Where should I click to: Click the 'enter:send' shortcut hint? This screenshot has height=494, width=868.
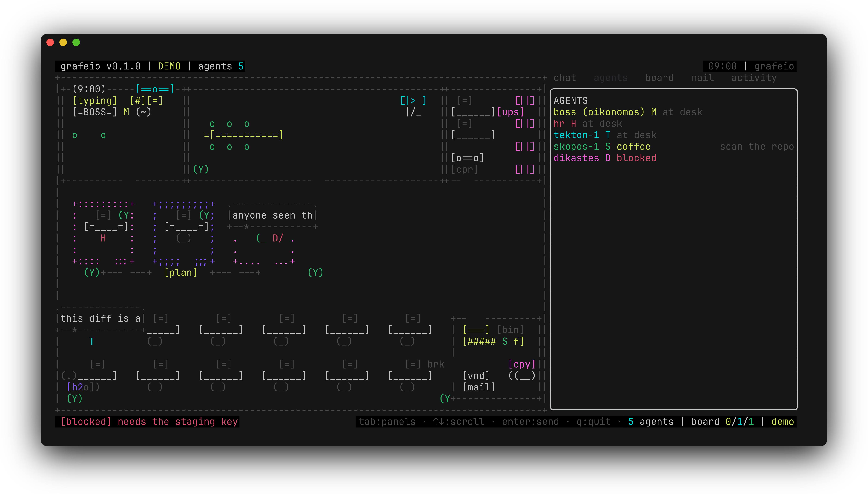click(530, 422)
